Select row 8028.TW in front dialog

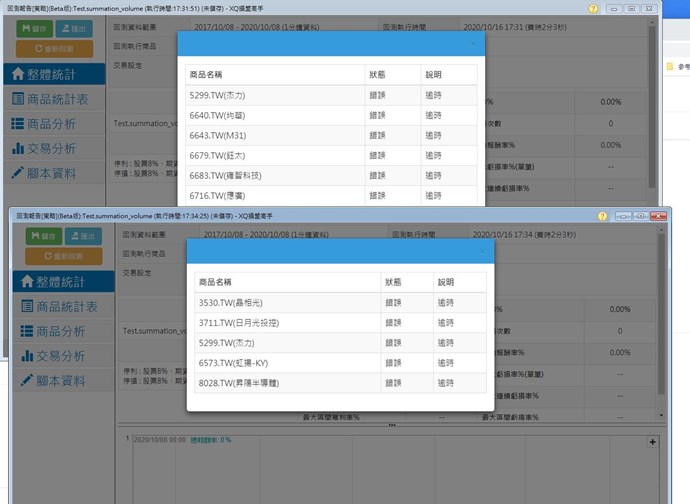(341, 383)
